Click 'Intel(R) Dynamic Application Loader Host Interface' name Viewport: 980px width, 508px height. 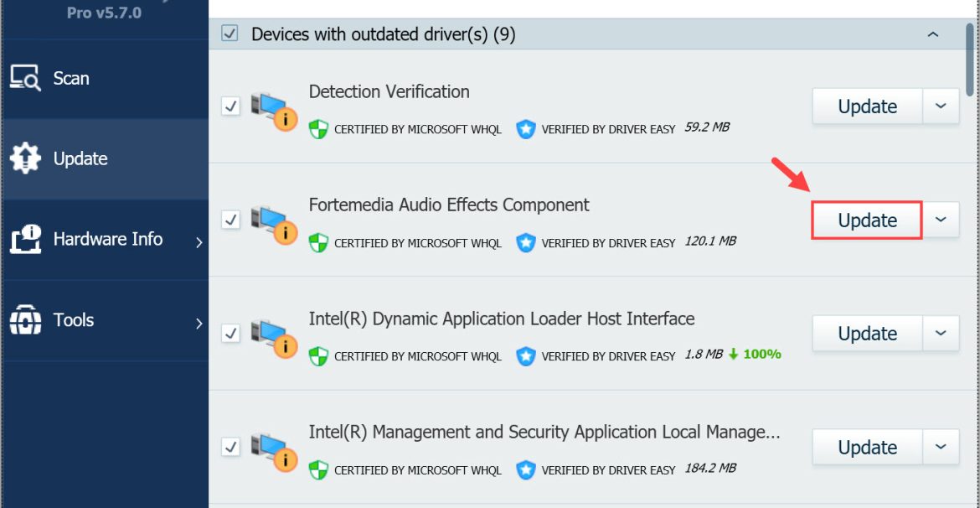point(502,319)
